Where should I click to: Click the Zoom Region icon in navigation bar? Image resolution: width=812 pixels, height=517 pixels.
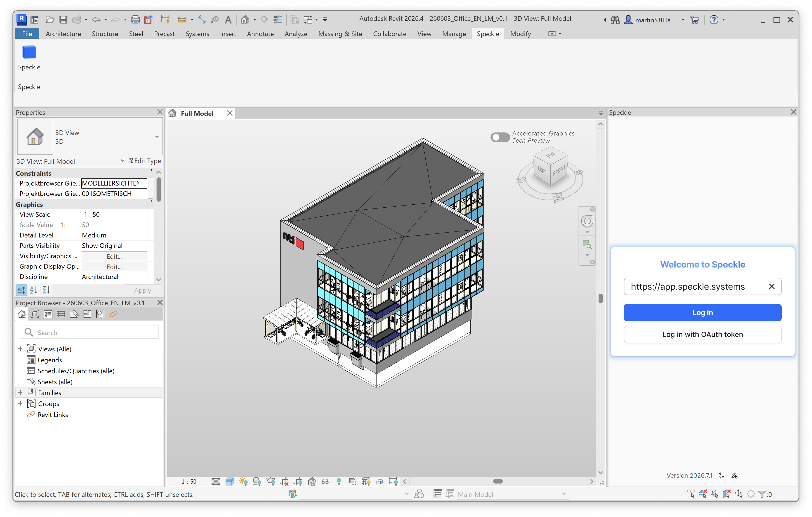point(587,244)
